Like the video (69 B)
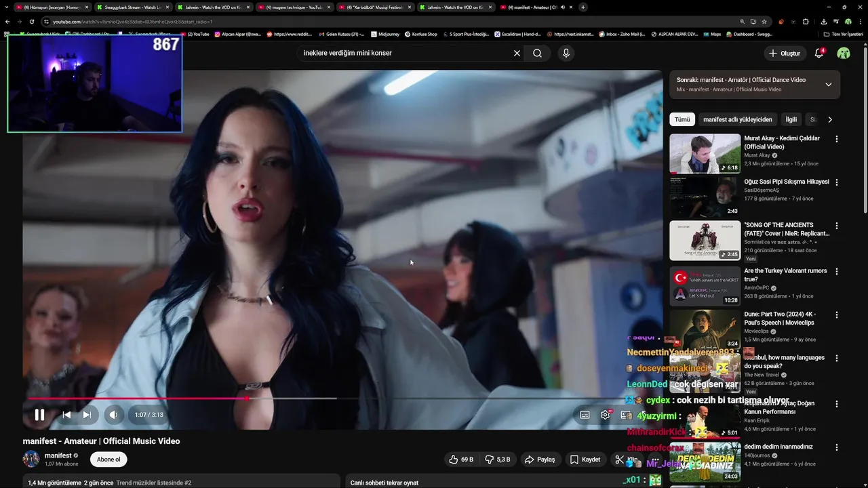The width and height of the screenshot is (868, 488). [460, 460]
